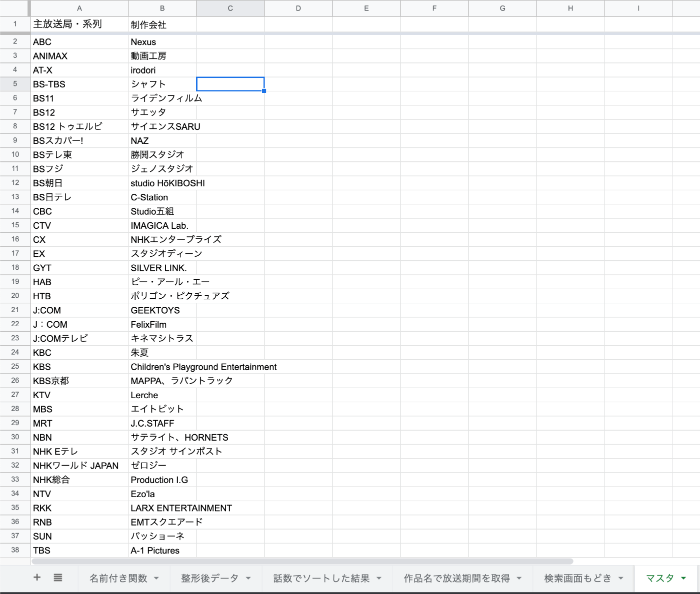
Task: Select the cell containing シャフト
Action: click(x=162, y=84)
